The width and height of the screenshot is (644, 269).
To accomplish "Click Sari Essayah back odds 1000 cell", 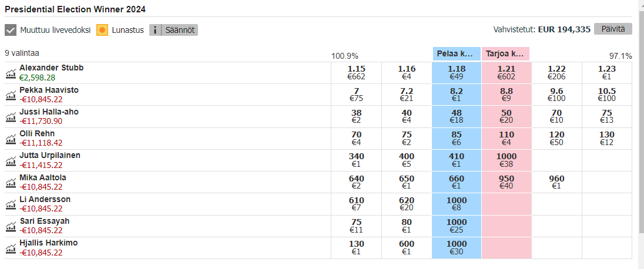I will tap(457, 226).
